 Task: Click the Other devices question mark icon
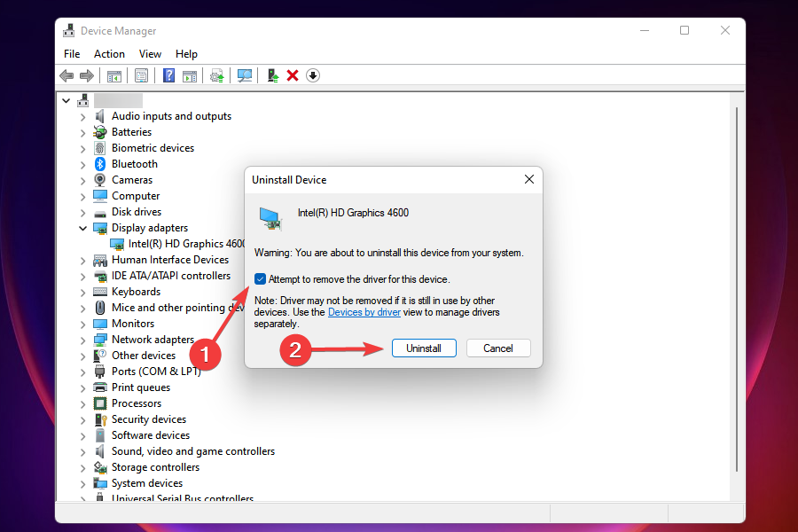(x=100, y=356)
